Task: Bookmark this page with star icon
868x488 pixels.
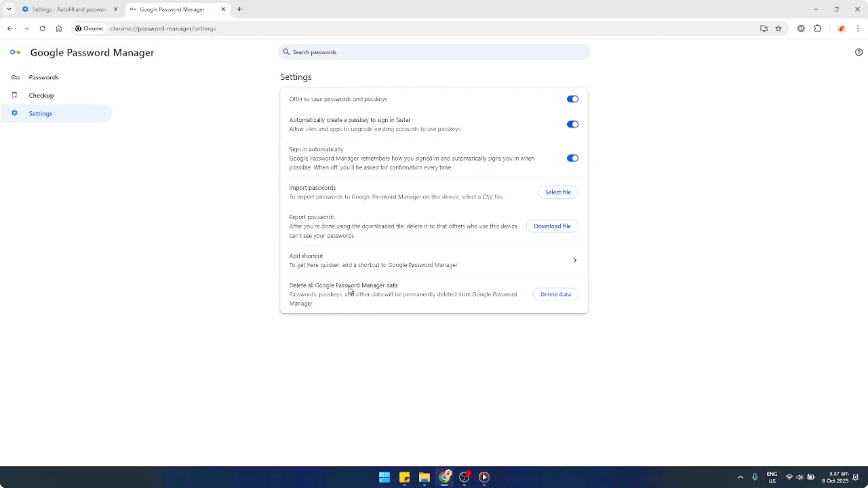Action: click(x=779, y=29)
